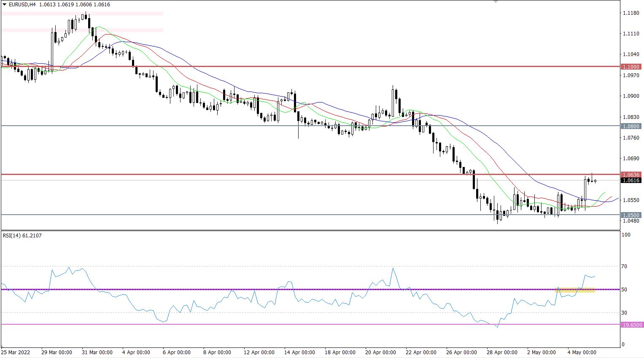Click the RSI(14) 61.2107 indicator label
The width and height of the screenshot is (644, 358).
pos(22,235)
